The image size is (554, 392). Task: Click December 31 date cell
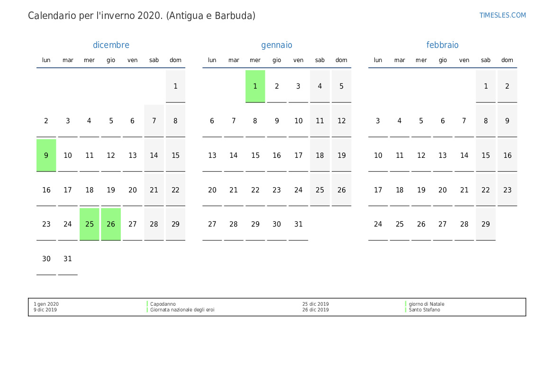click(68, 259)
